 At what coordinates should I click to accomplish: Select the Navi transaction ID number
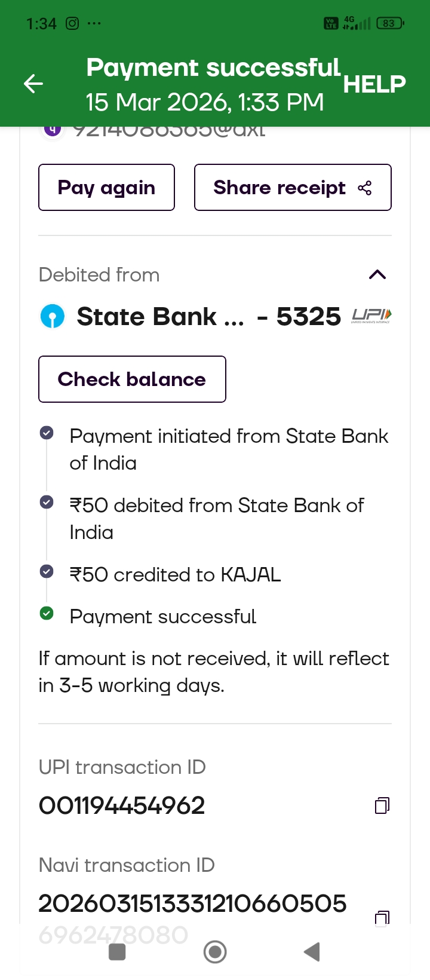pos(192,904)
